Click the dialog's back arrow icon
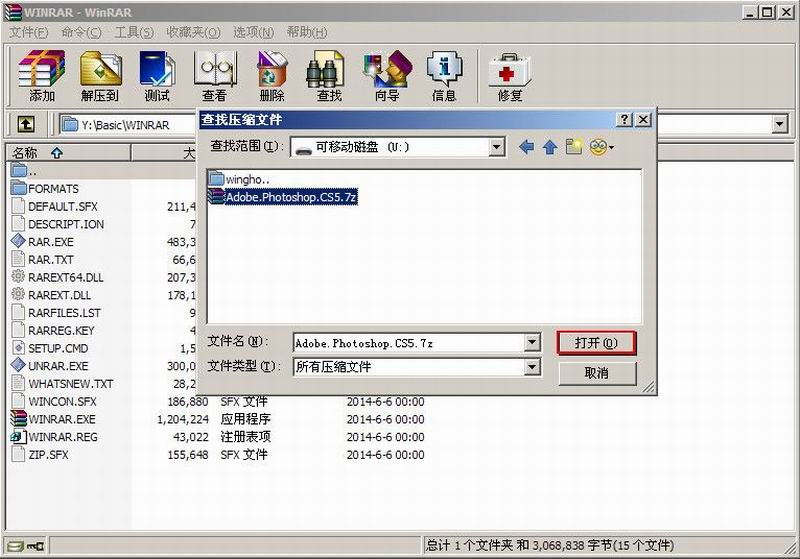The image size is (800, 559). (x=526, y=147)
